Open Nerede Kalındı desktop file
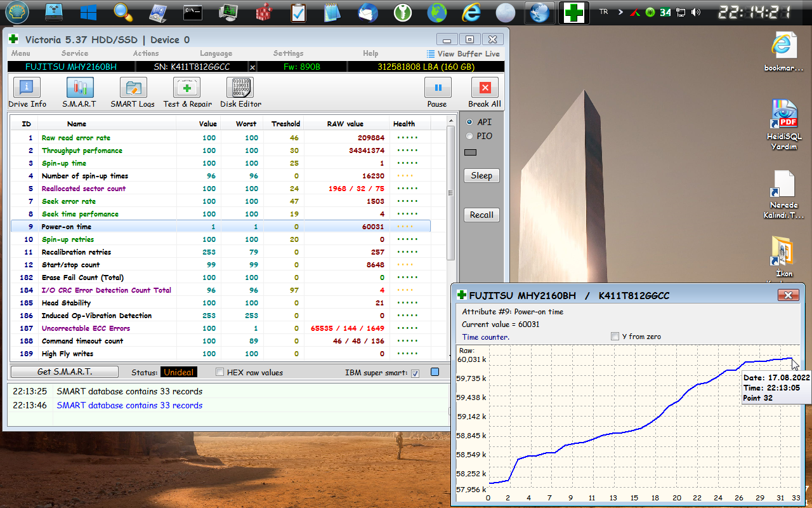This screenshot has width=812, height=508. tap(783, 194)
